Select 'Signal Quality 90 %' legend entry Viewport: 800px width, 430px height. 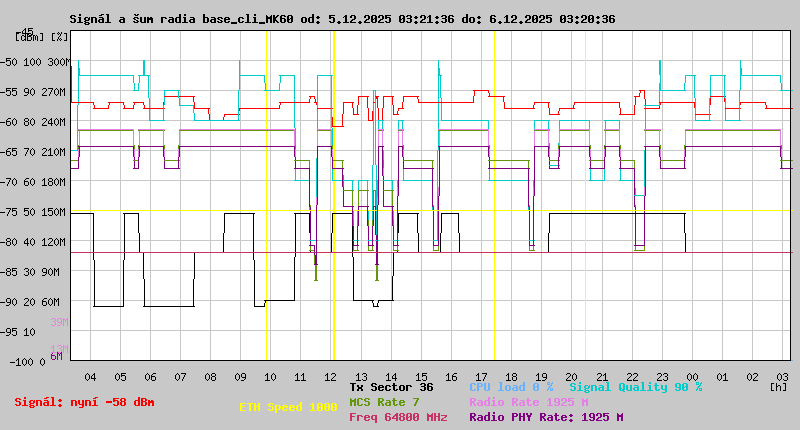click(x=635, y=386)
